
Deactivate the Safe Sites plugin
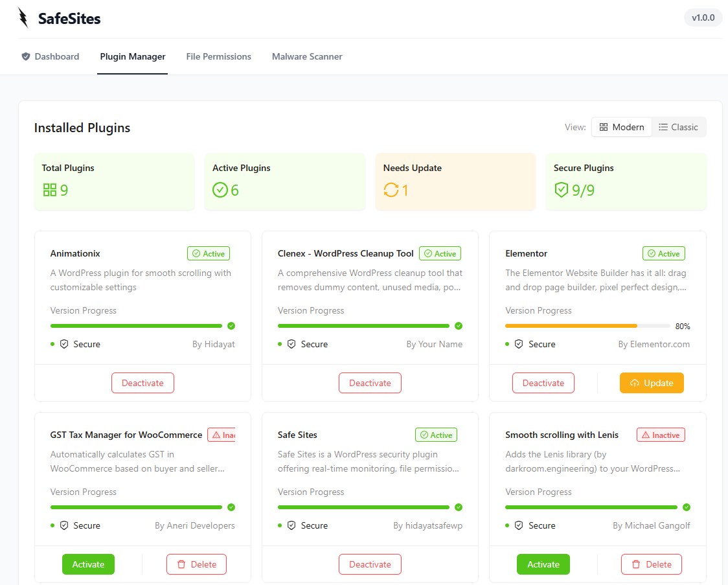370,564
